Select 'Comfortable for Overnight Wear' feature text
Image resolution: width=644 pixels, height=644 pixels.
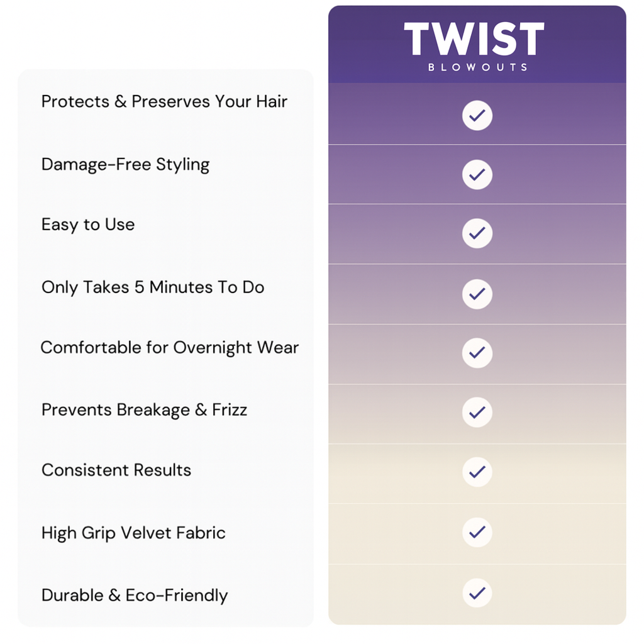[x=170, y=348]
